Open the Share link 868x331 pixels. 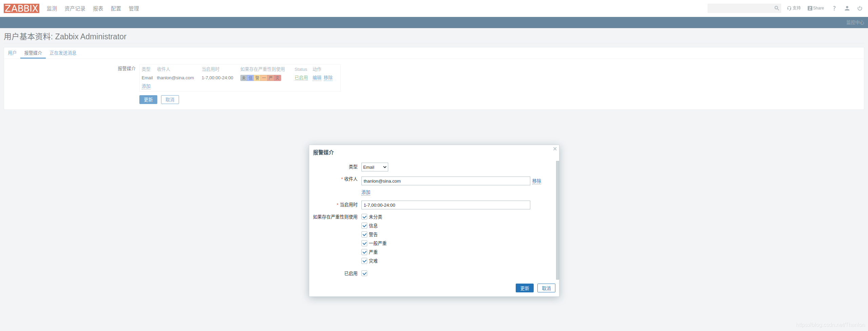[816, 8]
